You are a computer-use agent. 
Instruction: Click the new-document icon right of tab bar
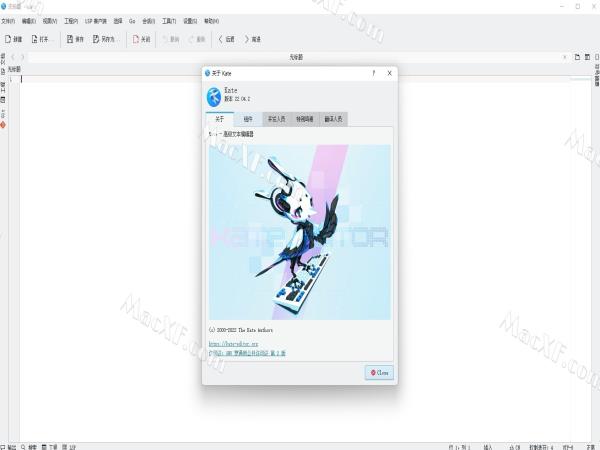(x=577, y=57)
